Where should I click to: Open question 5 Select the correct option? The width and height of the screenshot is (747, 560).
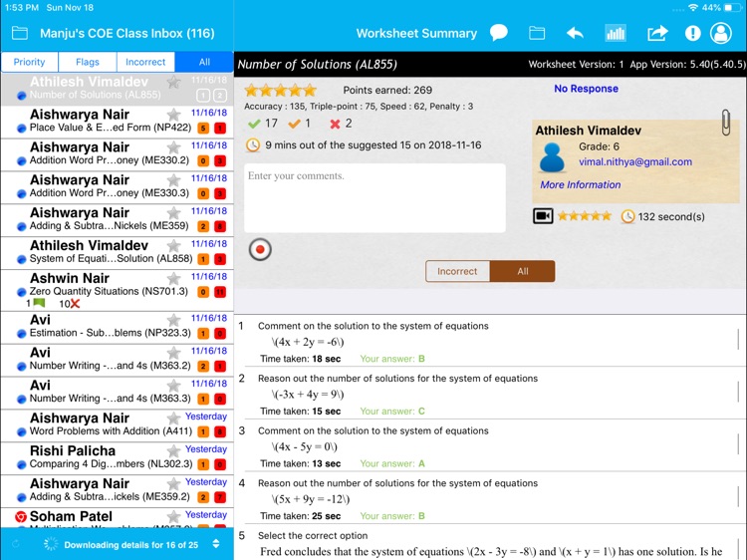point(491,543)
